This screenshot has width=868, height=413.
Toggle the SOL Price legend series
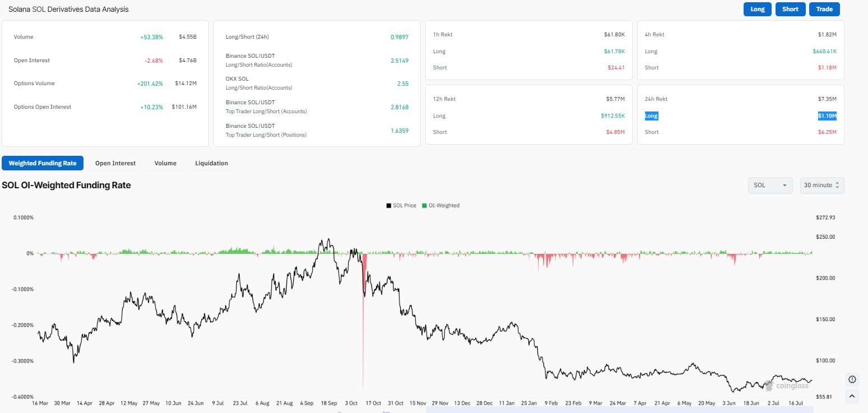click(401, 206)
